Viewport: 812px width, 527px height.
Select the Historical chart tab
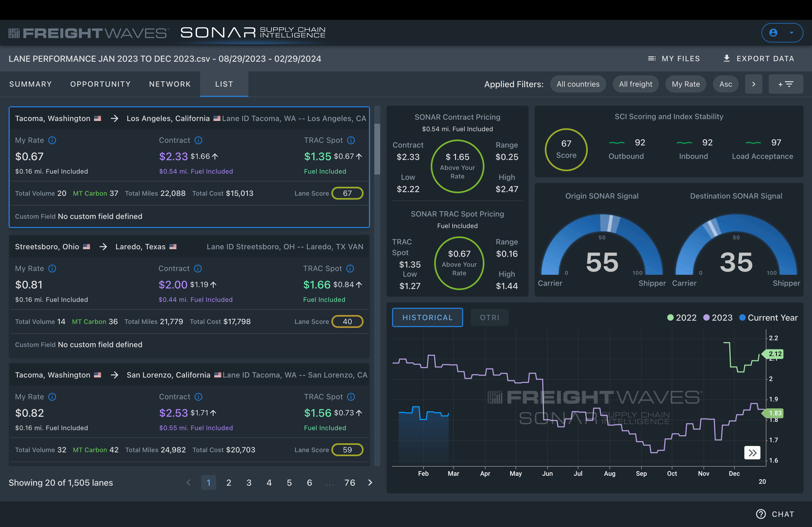pos(427,317)
